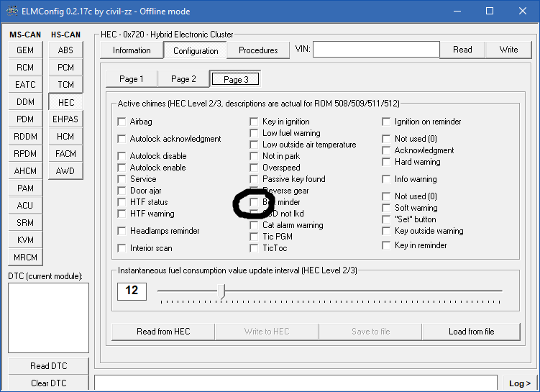
Task: Toggle the Door ajar chime
Action: click(x=122, y=191)
